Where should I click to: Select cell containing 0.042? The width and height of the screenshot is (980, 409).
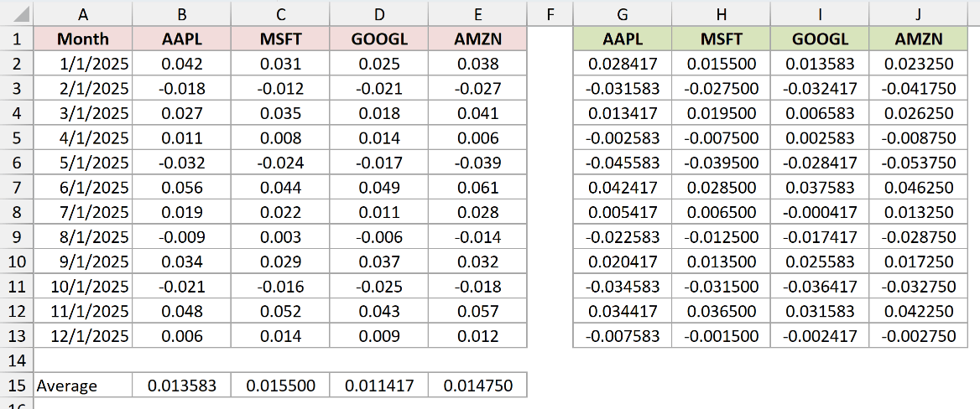click(181, 64)
